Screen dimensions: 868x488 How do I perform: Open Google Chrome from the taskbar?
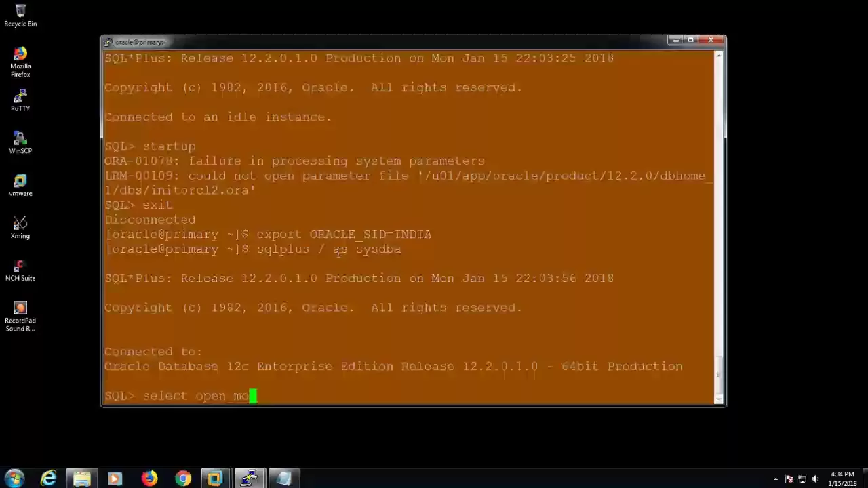[183, 479]
